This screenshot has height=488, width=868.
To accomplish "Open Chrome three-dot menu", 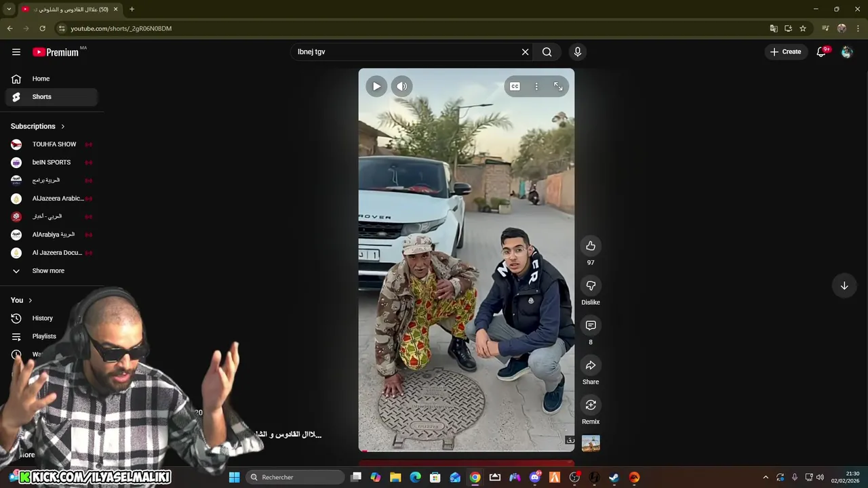I will click(859, 28).
